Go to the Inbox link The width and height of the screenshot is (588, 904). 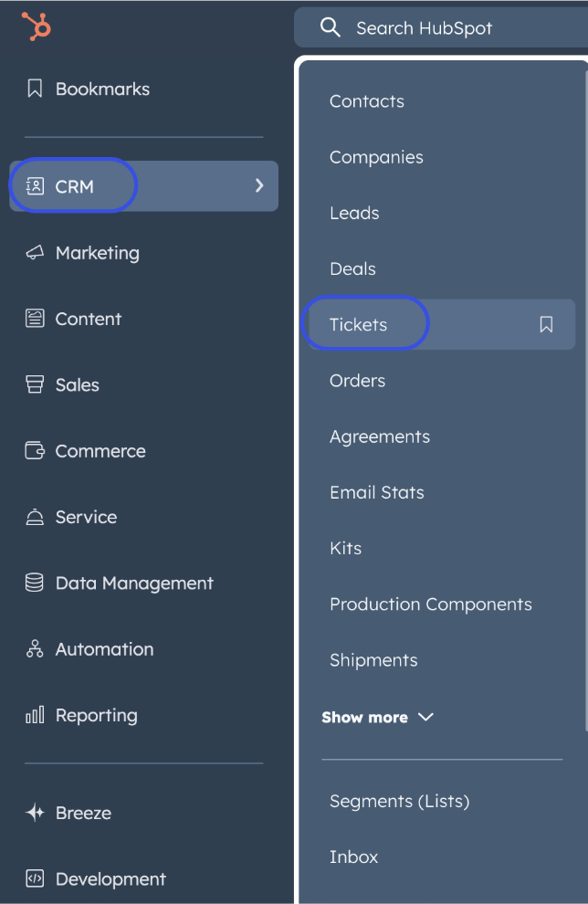353,857
